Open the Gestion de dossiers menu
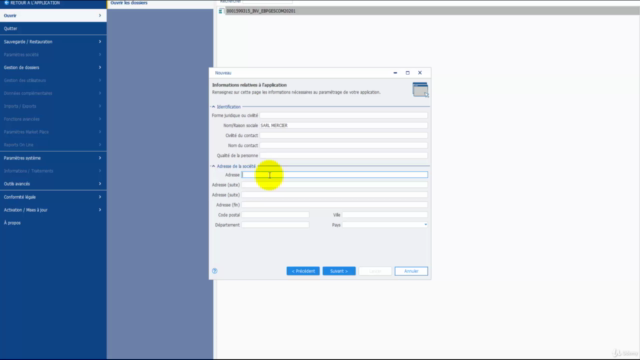The image size is (640, 360). (53, 67)
